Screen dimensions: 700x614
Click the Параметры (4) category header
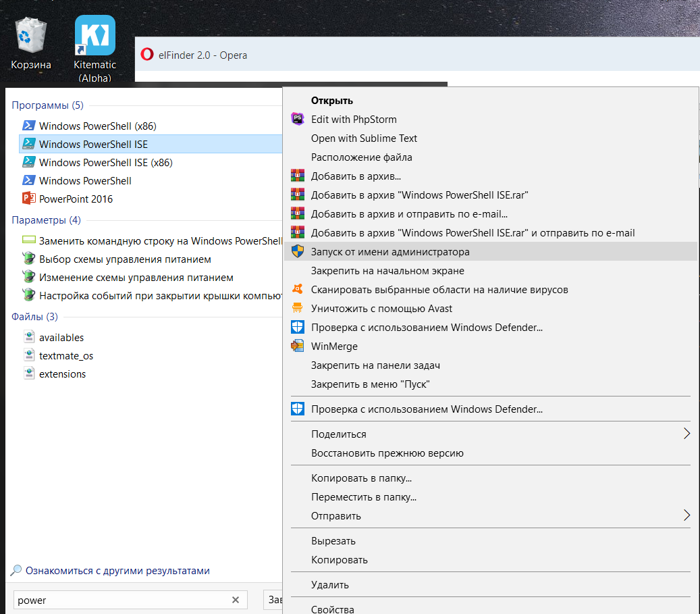click(46, 220)
